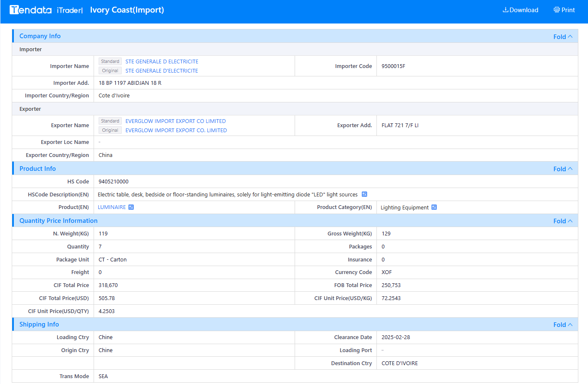Viewport: 588px width, 384px height.
Task: Click Trans Mode value SEA
Action: (x=103, y=376)
